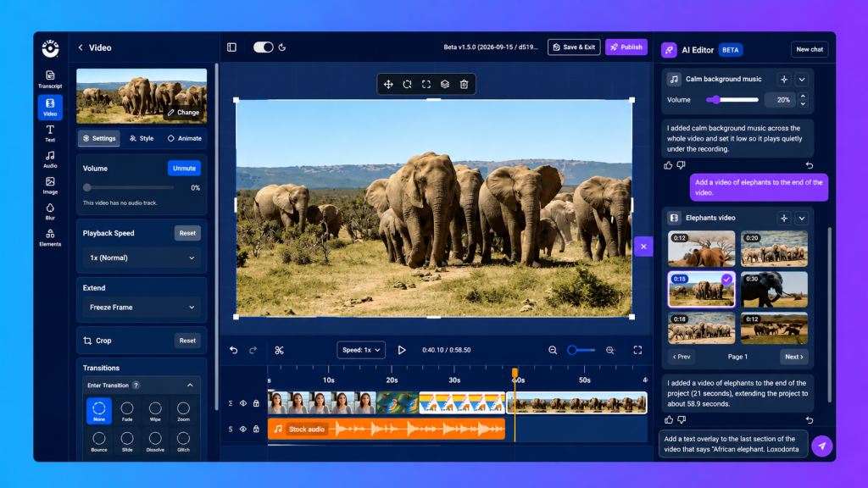Collapse the Calm background music card

802,79
